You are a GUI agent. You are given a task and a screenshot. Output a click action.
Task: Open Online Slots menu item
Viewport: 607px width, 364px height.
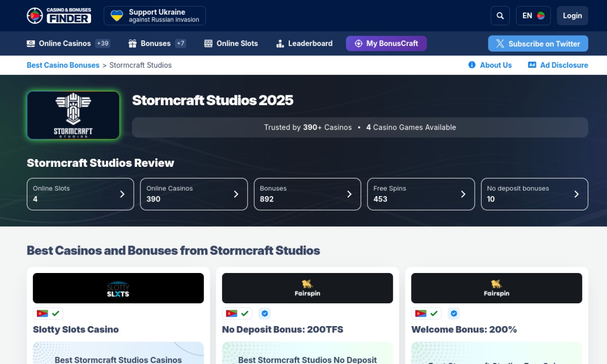pos(231,44)
